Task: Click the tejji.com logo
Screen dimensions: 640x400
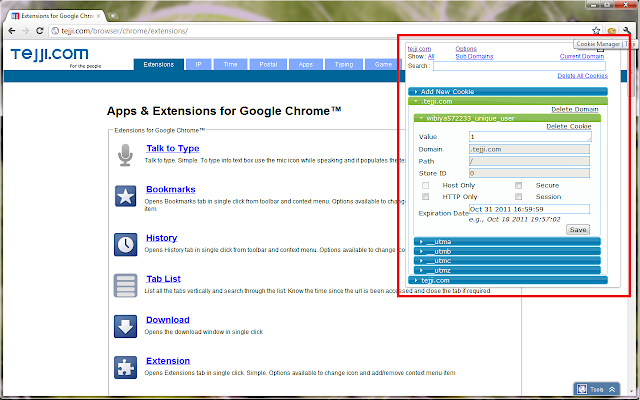Action: click(x=49, y=55)
